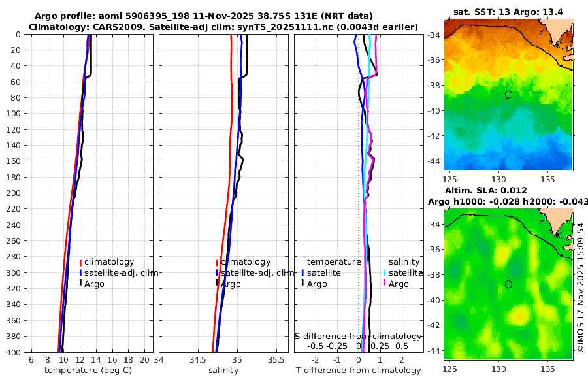The image size is (588, 379).
Task: Click SST map longitude tick 130
Action: click(498, 179)
